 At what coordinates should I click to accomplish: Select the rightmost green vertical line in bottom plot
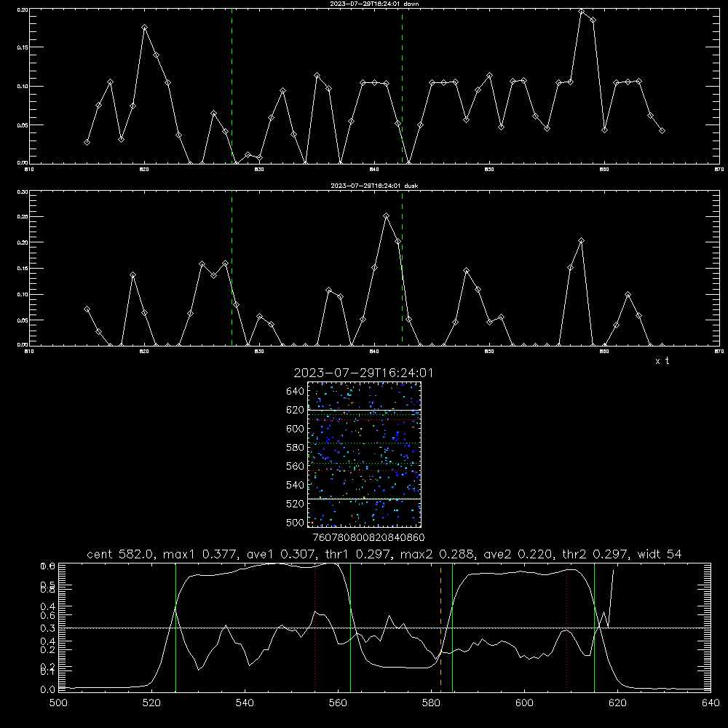pos(594,628)
